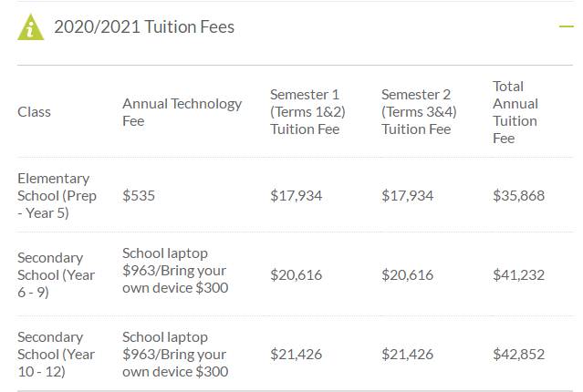Click the green info triangle icon
Viewport: 583px width, 392px height.
31,27
